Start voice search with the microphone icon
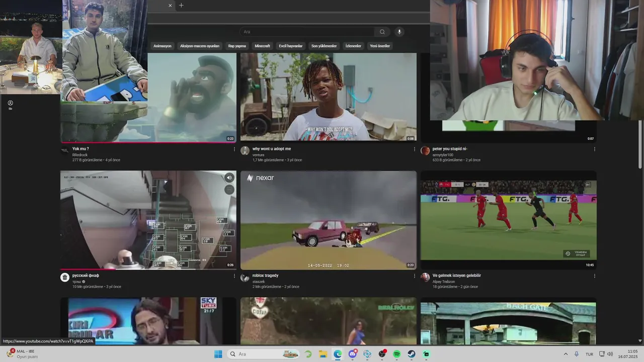 (x=399, y=32)
